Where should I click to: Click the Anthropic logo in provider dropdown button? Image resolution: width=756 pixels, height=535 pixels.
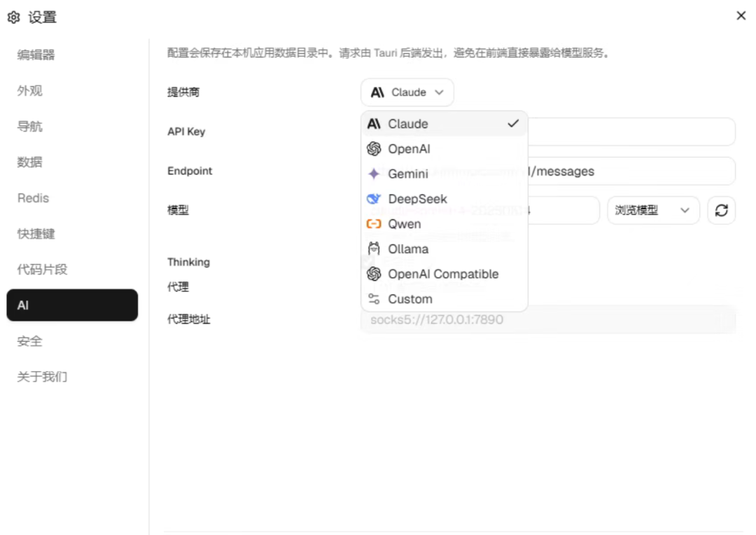[x=377, y=92]
